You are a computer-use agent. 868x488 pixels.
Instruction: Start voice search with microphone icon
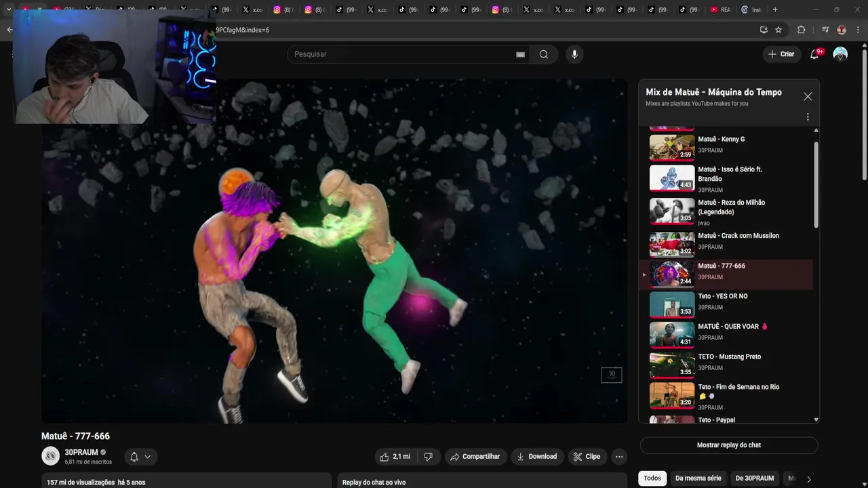click(x=574, y=54)
